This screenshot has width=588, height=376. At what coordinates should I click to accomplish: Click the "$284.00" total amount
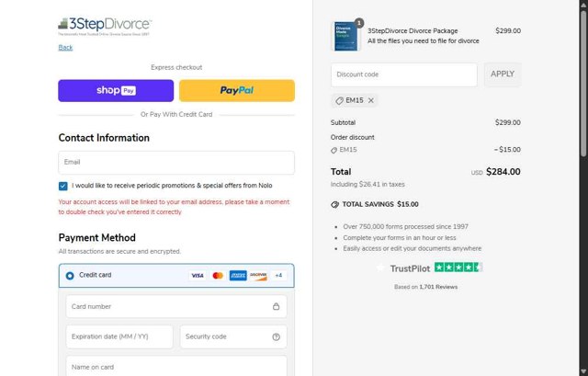click(503, 172)
